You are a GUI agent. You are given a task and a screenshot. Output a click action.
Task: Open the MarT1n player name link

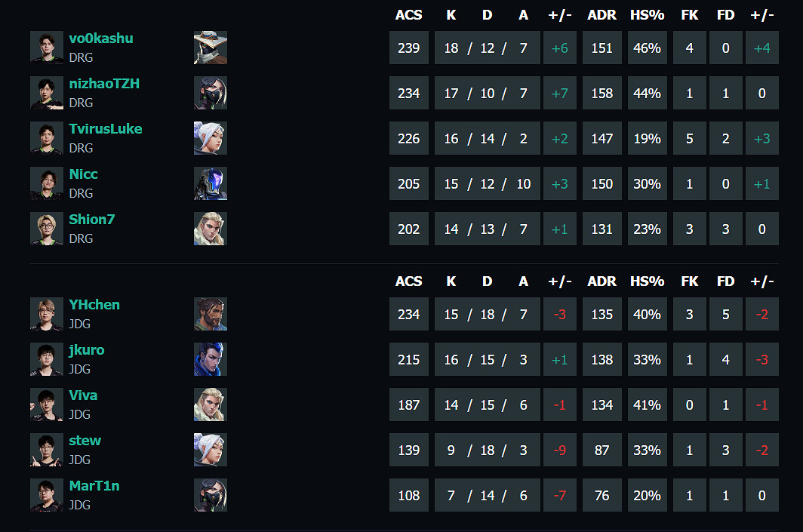click(x=94, y=486)
